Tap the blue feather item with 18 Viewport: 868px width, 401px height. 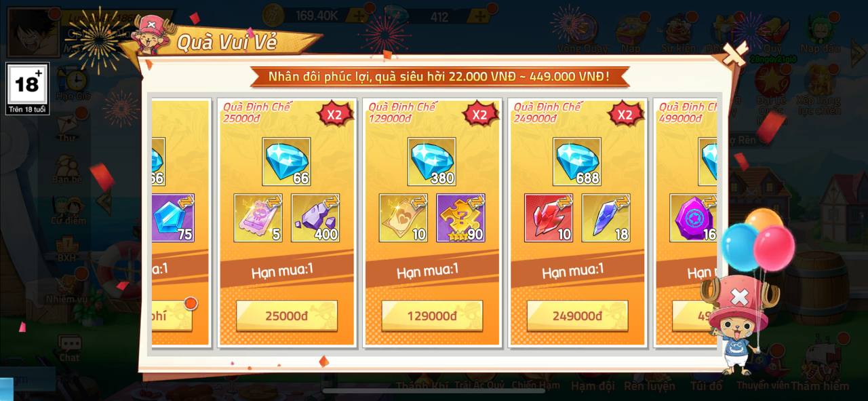point(606,218)
